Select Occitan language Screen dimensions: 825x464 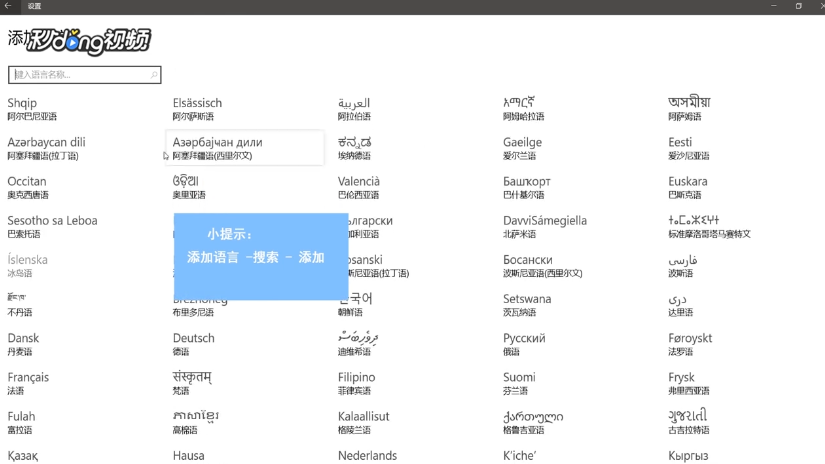[28, 187]
